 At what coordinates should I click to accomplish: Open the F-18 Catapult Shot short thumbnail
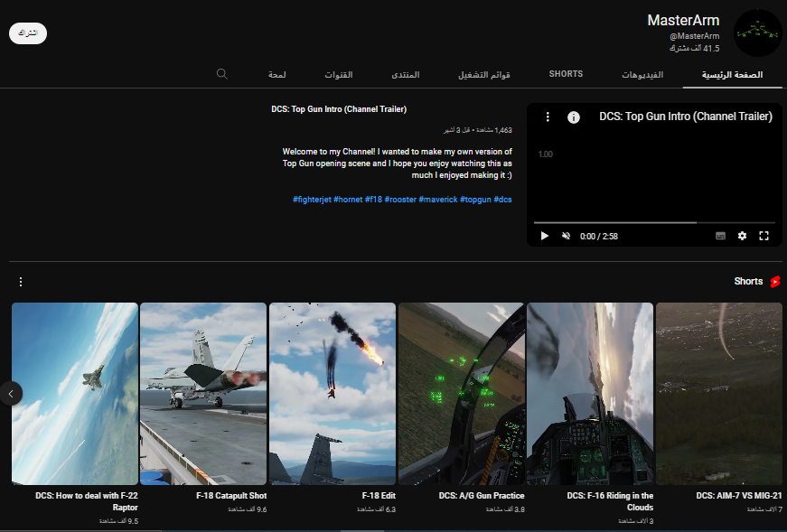pos(203,394)
